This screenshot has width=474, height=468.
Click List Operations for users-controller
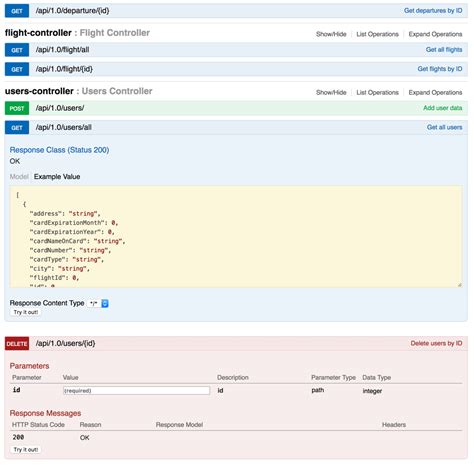click(x=377, y=92)
